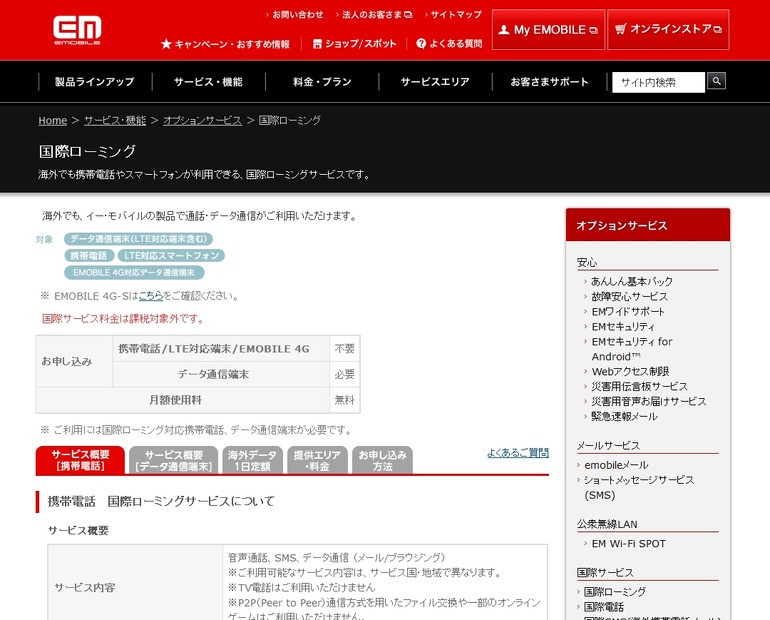770x620 pixels.
Task: Click the shop icon beside ショップ/スポット
Action: click(317, 44)
